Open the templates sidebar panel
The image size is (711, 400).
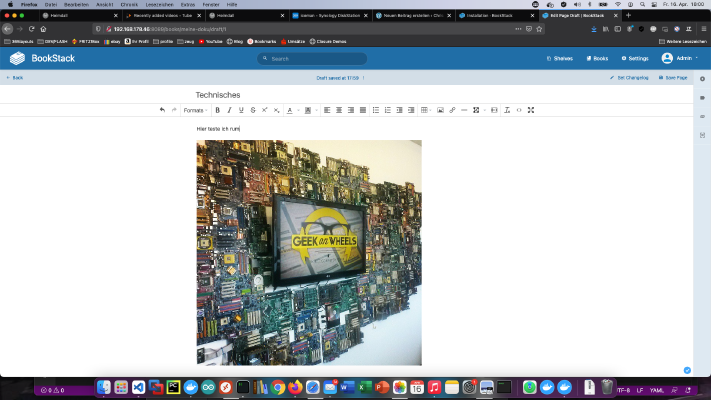(702, 135)
